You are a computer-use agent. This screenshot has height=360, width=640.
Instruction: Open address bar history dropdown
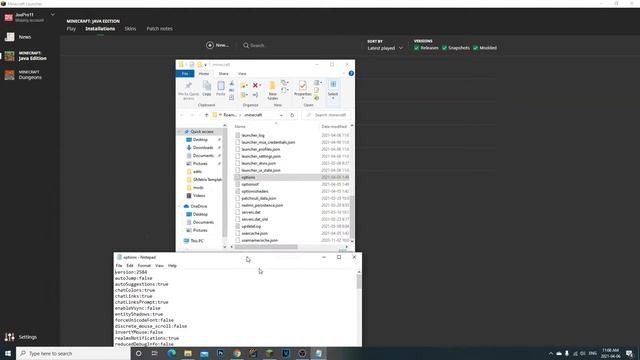pyautogui.click(x=281, y=115)
